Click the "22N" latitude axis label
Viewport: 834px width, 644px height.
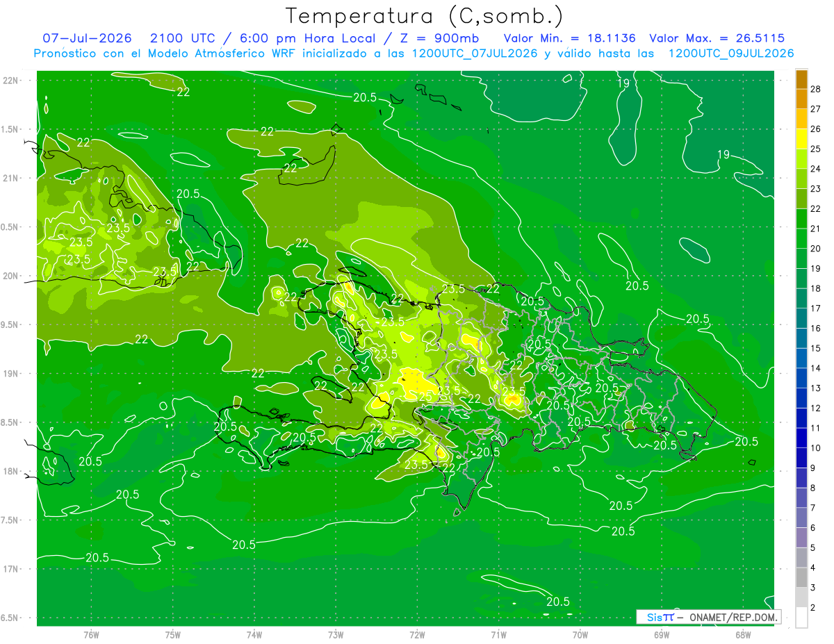10,81
